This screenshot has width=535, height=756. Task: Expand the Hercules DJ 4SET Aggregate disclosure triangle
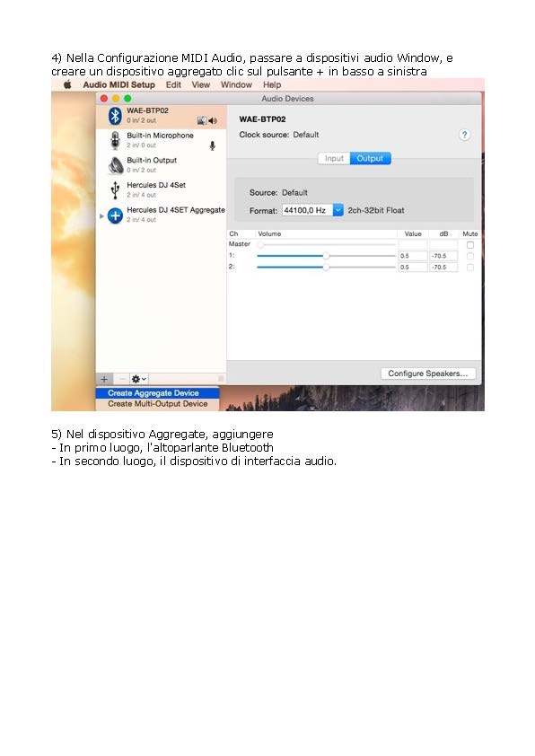click(101, 216)
